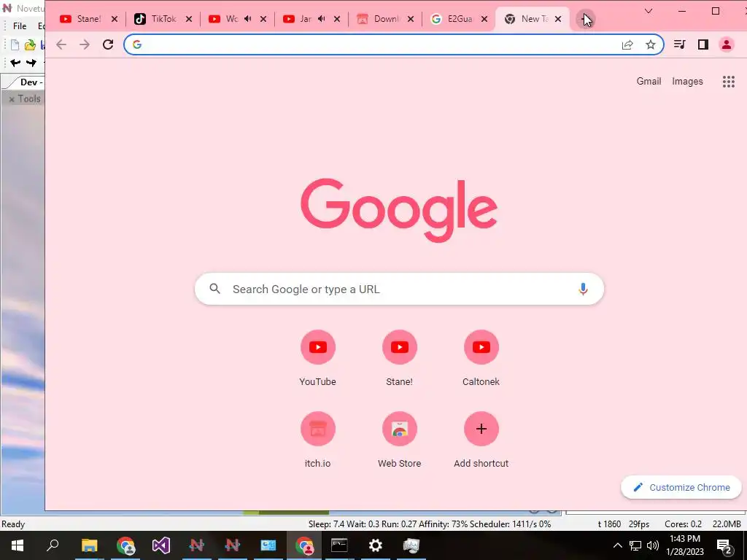Image resolution: width=747 pixels, height=560 pixels.
Task: Click the New document icon in Novetus toolbar
Action: pos(15,44)
